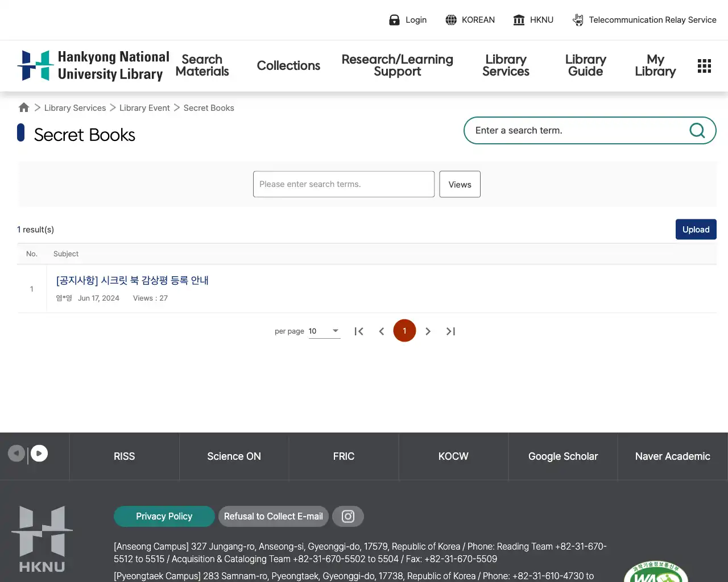
Task: Open the Google Scholar link
Action: pyautogui.click(x=563, y=456)
